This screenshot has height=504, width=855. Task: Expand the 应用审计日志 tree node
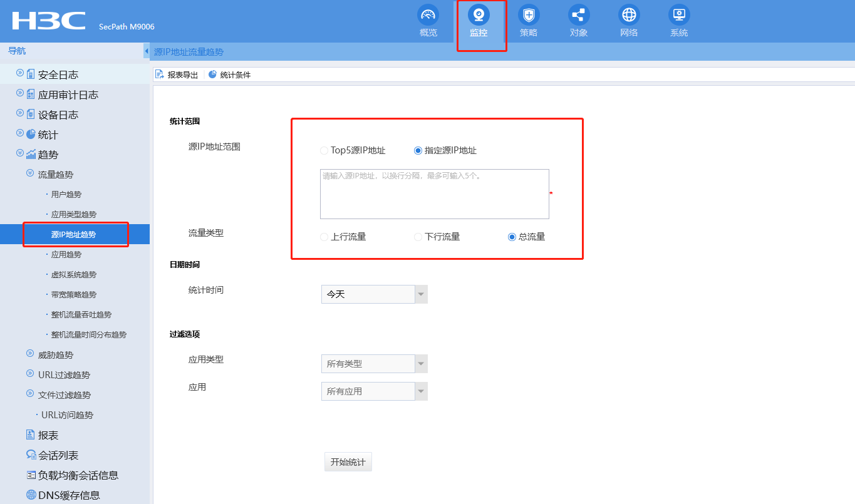click(x=19, y=93)
